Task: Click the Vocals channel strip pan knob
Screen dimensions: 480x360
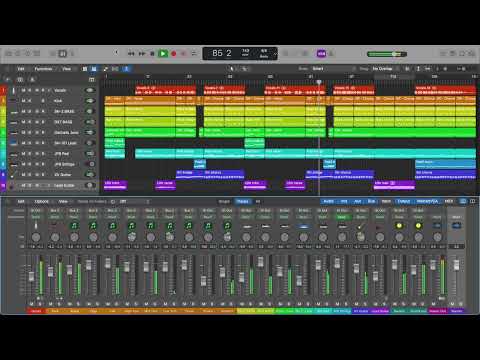Action: pyautogui.click(x=36, y=237)
